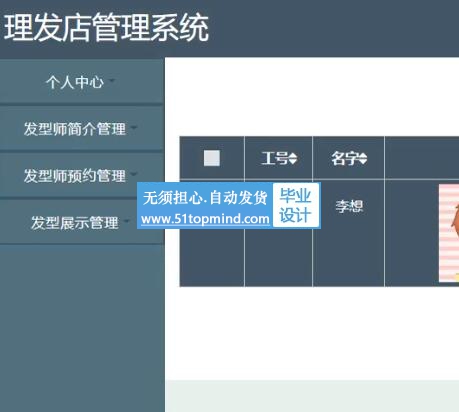The image size is (459, 412).
Task: Sort descending with 工号 down arrow
Action: 292,161
